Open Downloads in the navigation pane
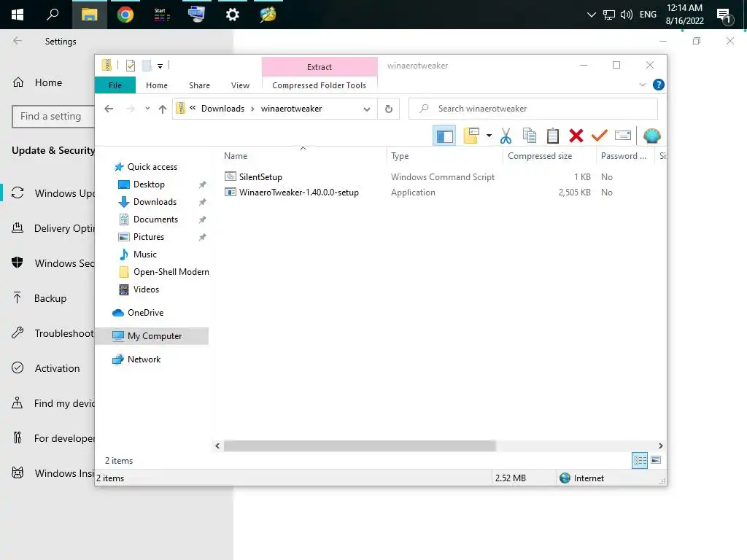 click(x=155, y=202)
